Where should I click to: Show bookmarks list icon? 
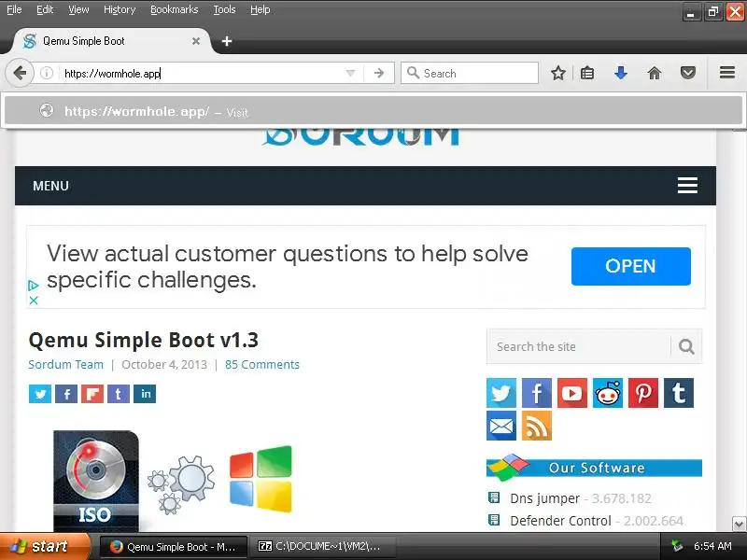tap(587, 74)
